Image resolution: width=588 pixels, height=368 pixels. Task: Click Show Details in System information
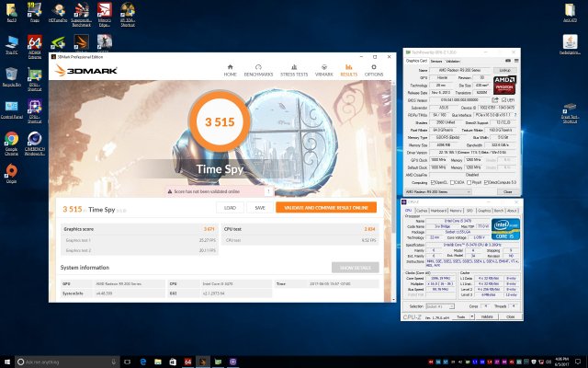356,268
